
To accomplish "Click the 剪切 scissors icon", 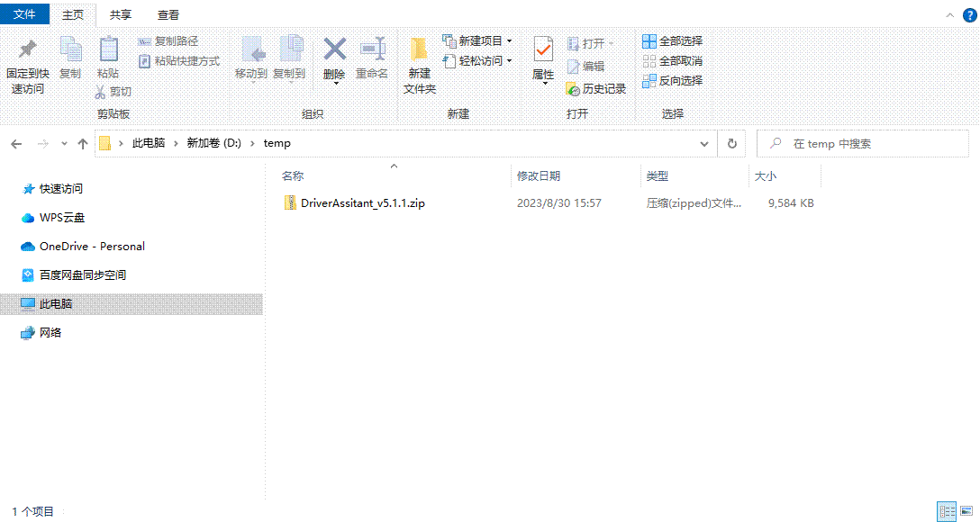I will coord(101,93).
